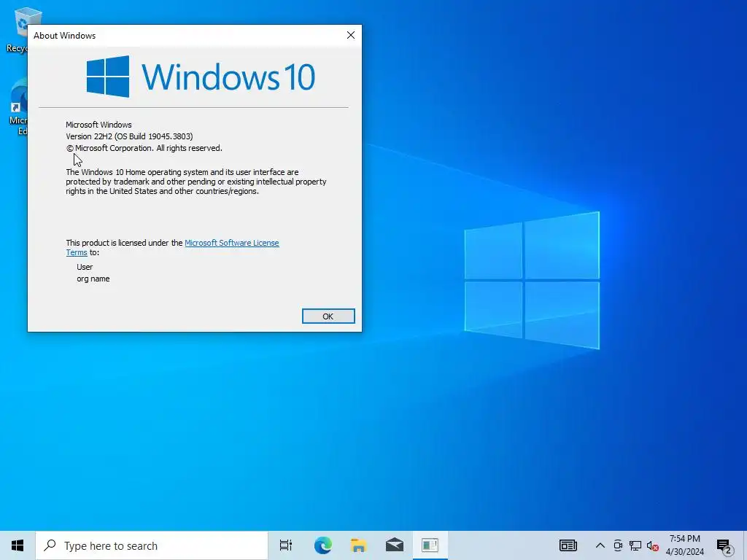
Task: Click the 'org name' text
Action: pyautogui.click(x=93, y=279)
